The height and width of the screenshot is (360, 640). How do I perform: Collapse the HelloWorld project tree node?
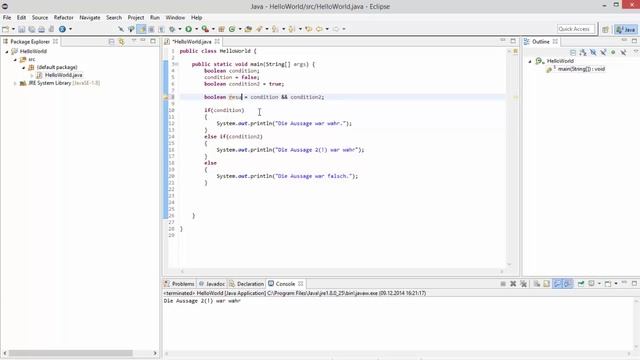(x=7, y=52)
